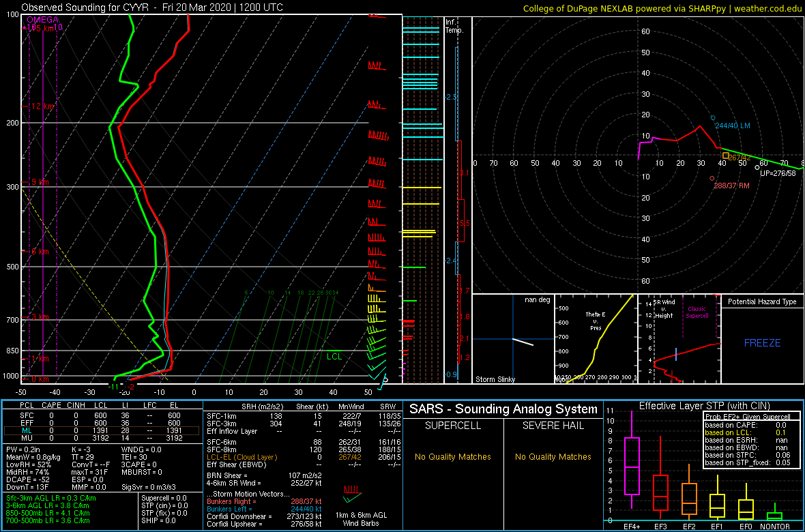This screenshot has width=805, height=532.
Task: Click the 'DCAPE = -52' value
Action: (x=28, y=478)
